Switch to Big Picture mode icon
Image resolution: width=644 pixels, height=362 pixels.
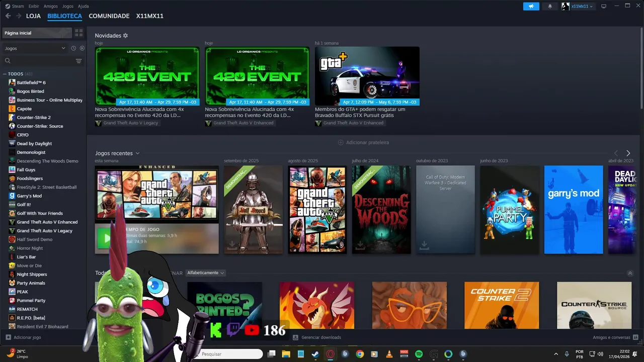604,6
